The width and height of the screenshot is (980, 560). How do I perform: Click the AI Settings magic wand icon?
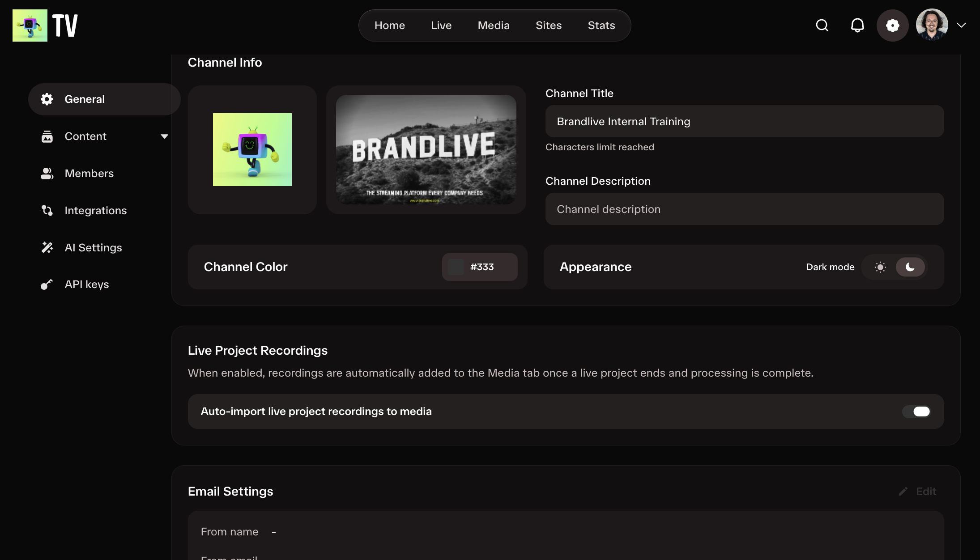(47, 247)
